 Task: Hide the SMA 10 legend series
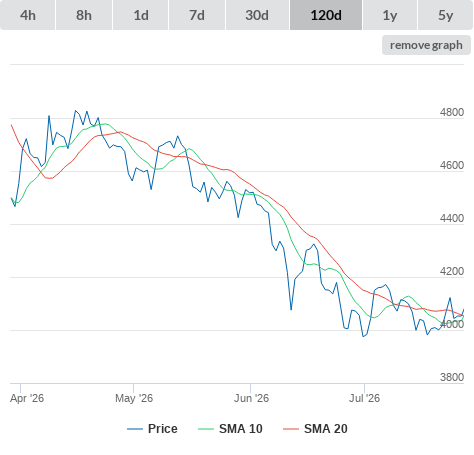[241, 429]
